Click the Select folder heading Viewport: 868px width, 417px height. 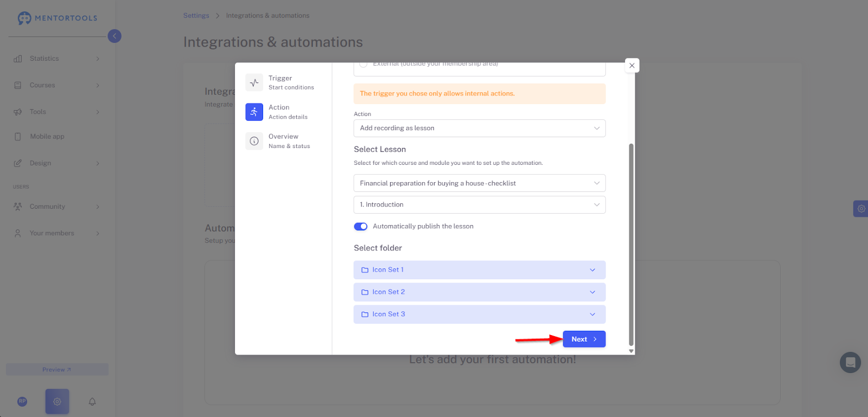378,248
